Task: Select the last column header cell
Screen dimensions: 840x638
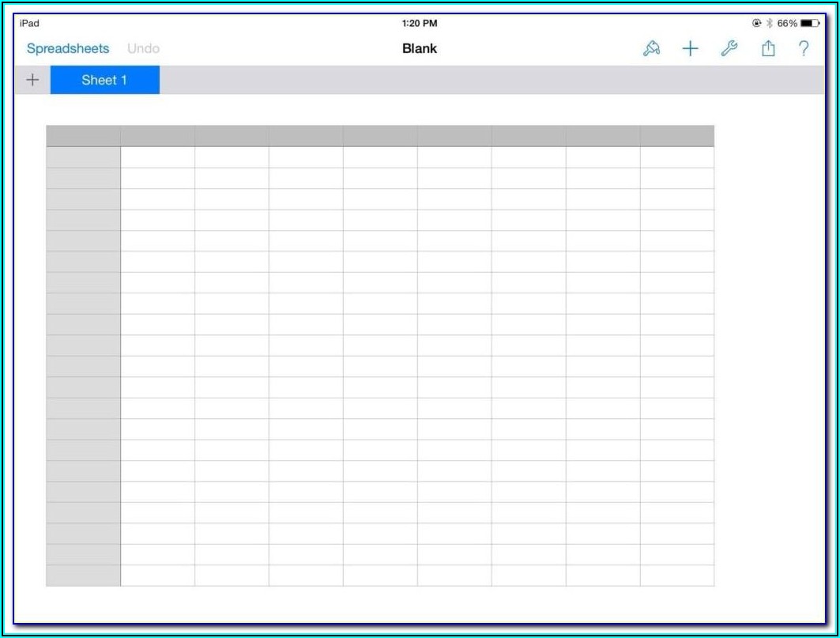Action: (677, 136)
